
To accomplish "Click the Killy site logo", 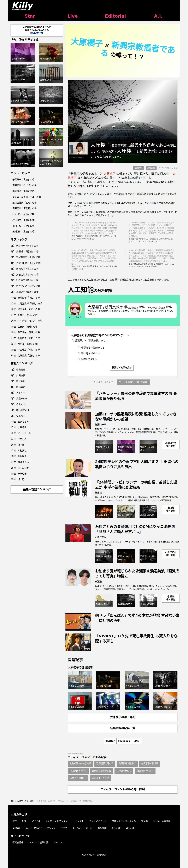I will (23, 6).
